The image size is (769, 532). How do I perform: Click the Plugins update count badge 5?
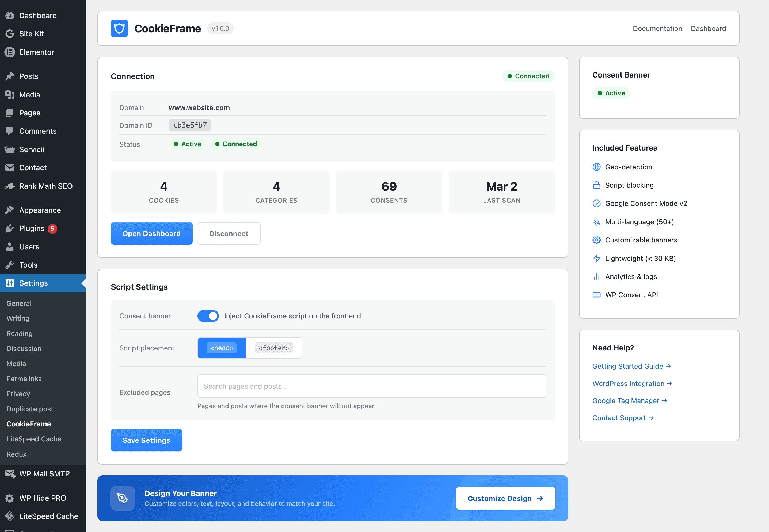pos(52,229)
